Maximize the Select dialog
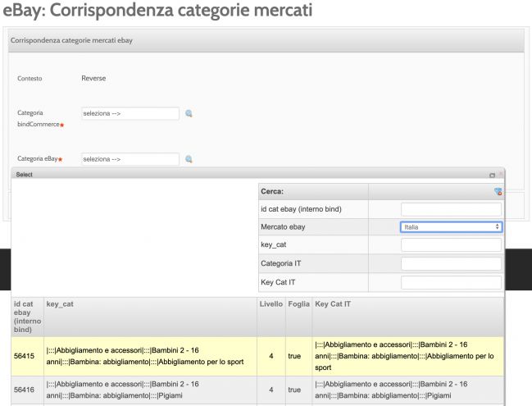The width and height of the screenshot is (532, 406). (492, 175)
